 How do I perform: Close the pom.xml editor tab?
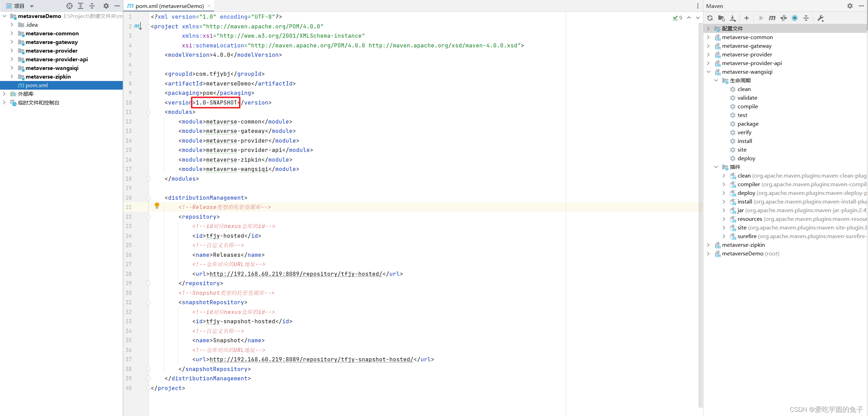(209, 6)
